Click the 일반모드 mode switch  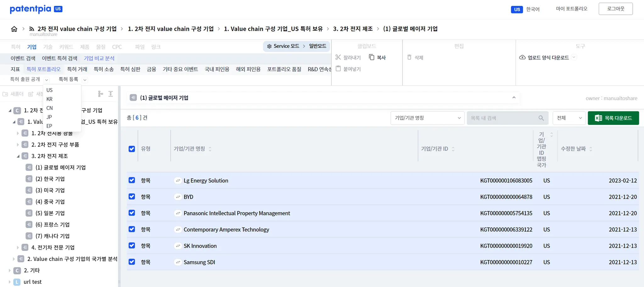pos(318,46)
